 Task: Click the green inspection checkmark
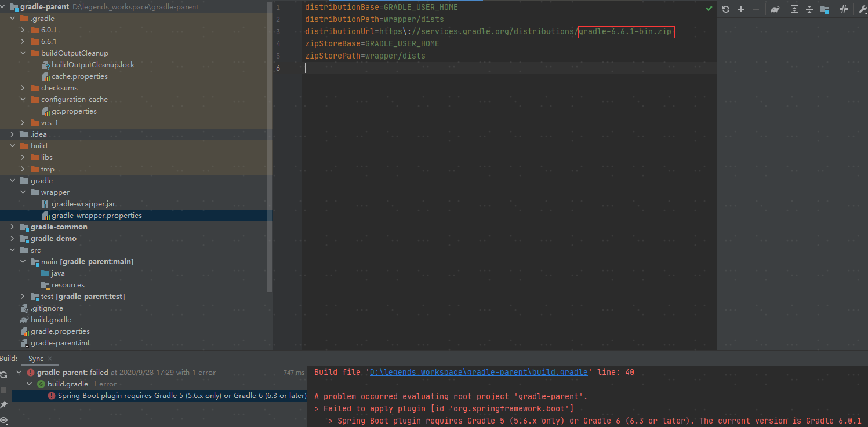point(709,9)
